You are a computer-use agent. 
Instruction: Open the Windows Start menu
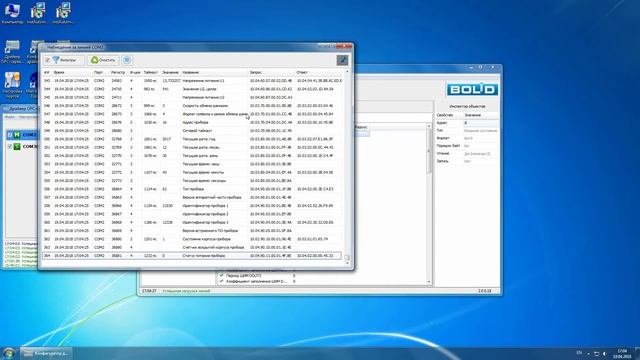click(x=8, y=353)
